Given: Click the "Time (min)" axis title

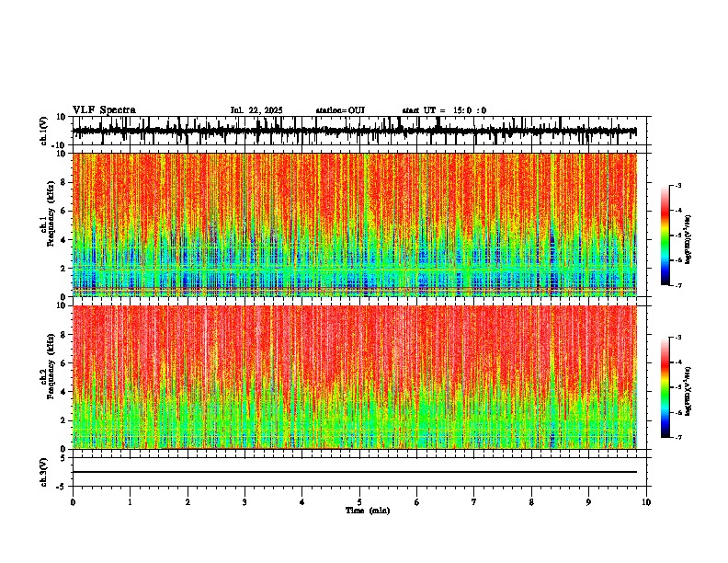Looking at the screenshot, I should (x=368, y=511).
